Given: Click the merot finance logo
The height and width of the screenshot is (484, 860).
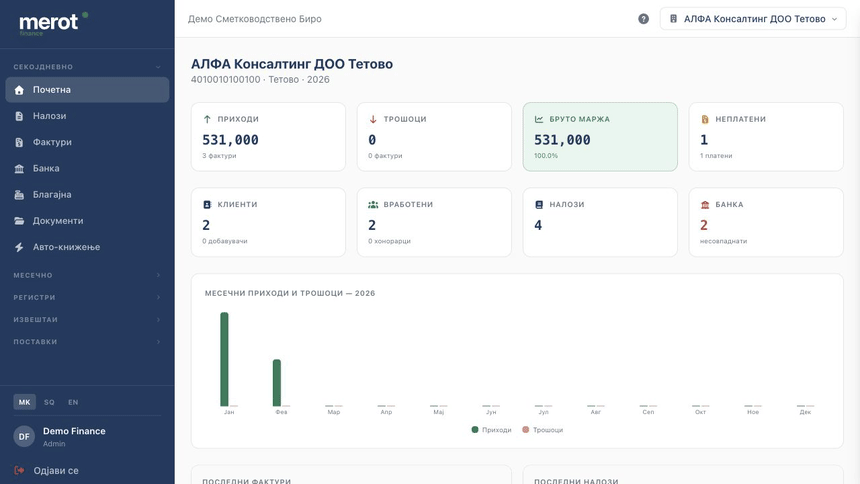Looking at the screenshot, I should [x=53, y=24].
